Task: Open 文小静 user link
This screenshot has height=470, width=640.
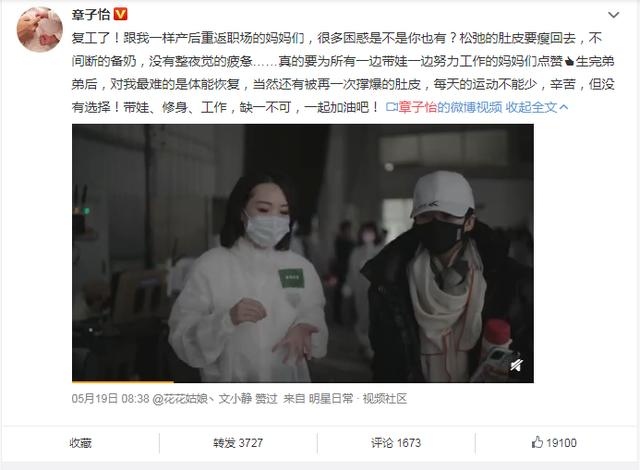Action: pos(235,399)
